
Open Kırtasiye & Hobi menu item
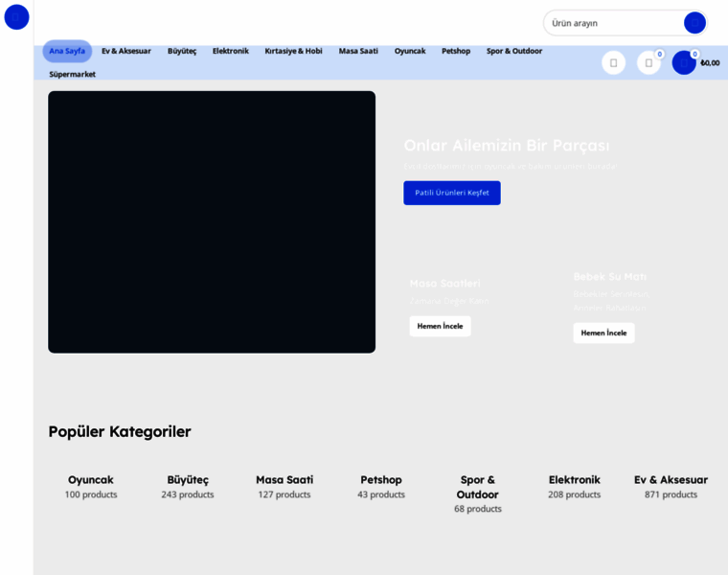(293, 51)
